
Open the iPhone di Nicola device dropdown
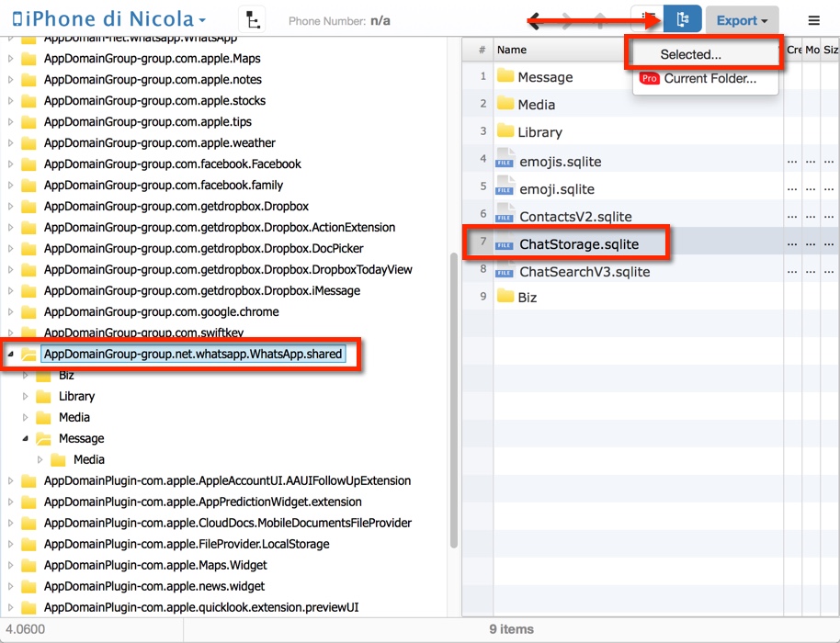point(109,19)
